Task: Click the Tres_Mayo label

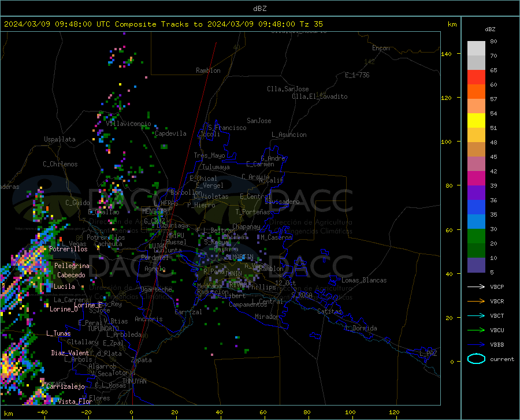Action: point(209,155)
